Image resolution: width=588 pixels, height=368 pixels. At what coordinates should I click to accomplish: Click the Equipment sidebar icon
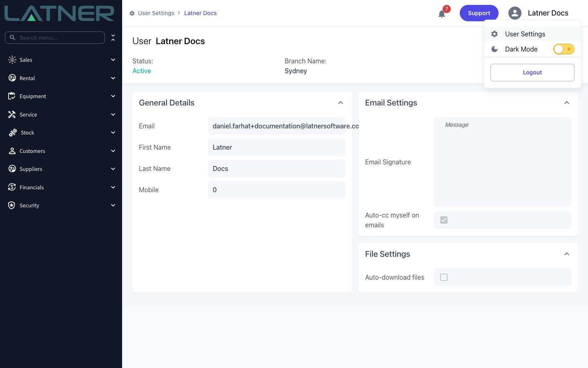(x=12, y=96)
